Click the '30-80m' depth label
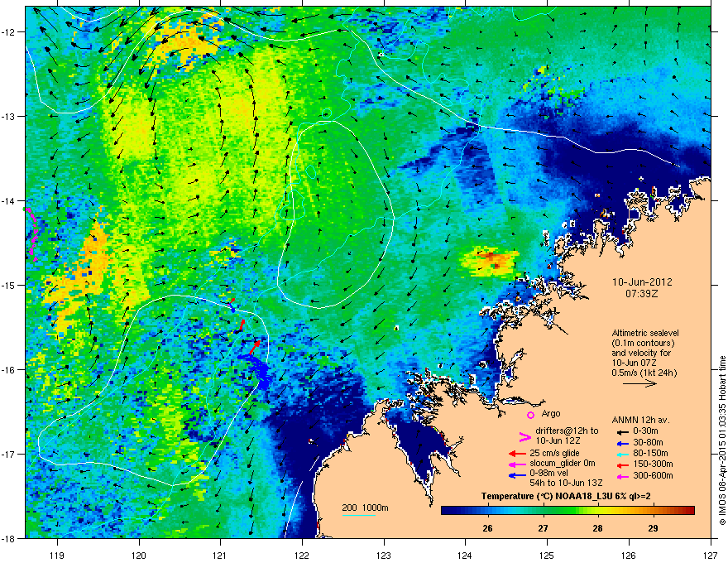This screenshot has height=563, width=728. click(648, 442)
